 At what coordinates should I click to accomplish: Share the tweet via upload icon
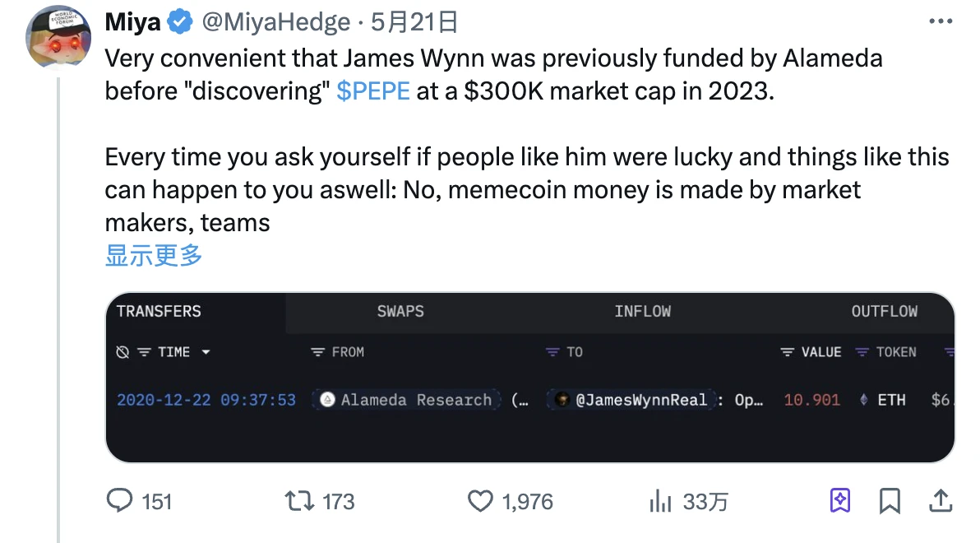(x=940, y=500)
